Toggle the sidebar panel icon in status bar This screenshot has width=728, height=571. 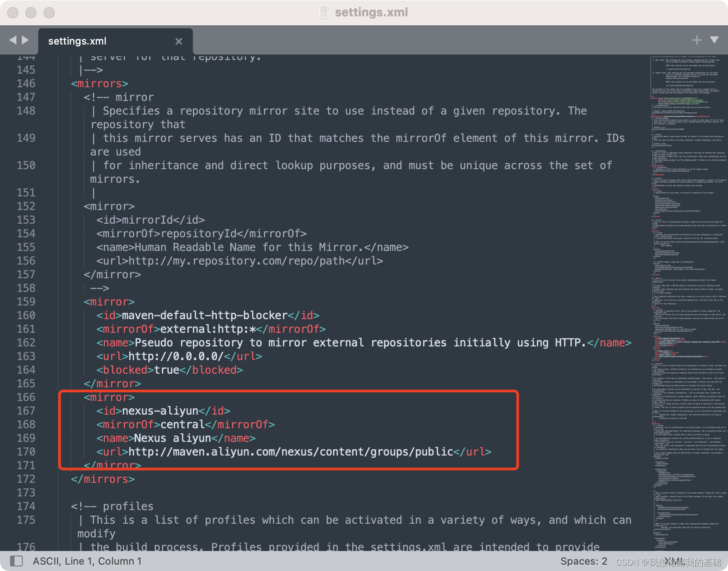(16, 561)
